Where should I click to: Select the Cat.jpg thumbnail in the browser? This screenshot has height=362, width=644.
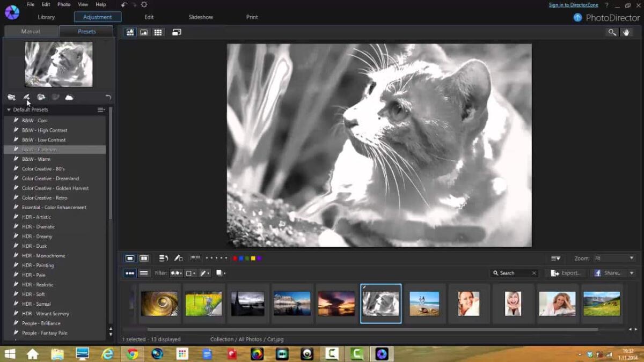(x=380, y=303)
